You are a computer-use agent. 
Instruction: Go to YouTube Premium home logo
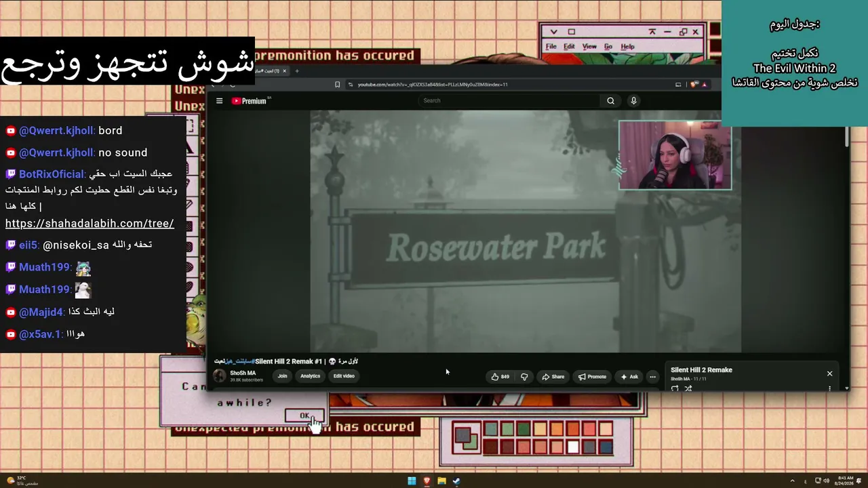pos(249,101)
